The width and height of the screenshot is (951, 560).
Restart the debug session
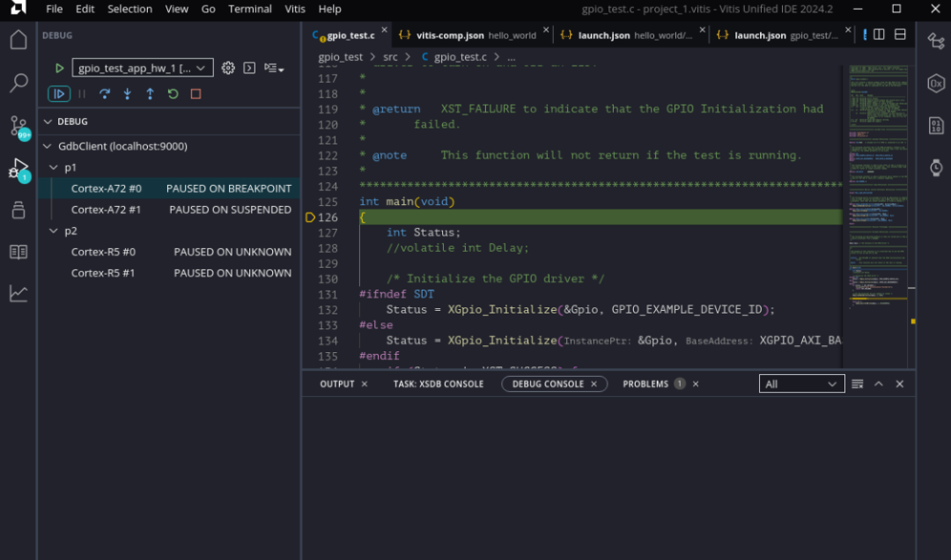(x=173, y=94)
